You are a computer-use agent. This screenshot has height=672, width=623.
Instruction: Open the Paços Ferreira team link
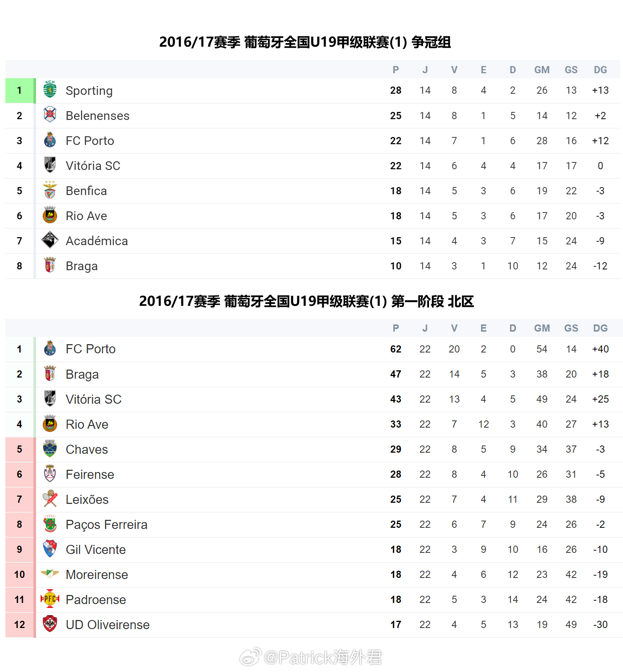[x=106, y=524]
